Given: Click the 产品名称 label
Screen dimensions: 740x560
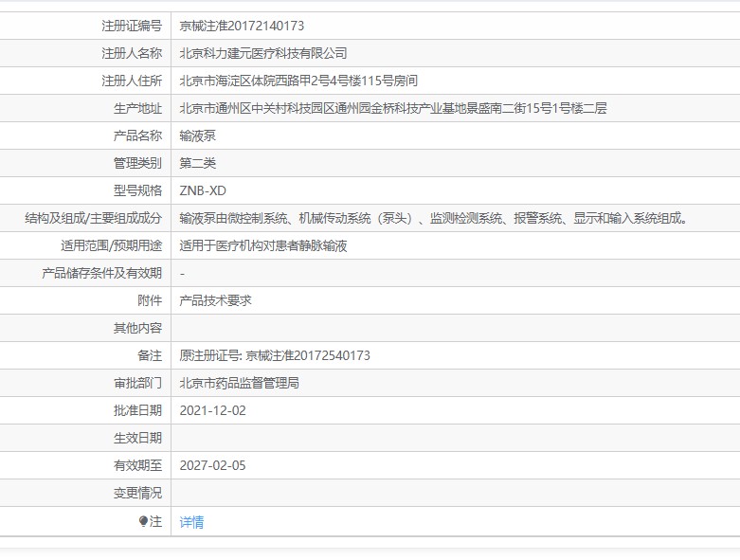Looking at the screenshot, I should tap(137, 135).
